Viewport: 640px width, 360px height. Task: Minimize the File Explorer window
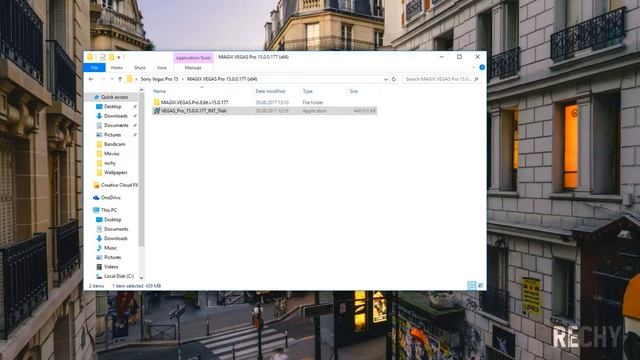(441, 57)
